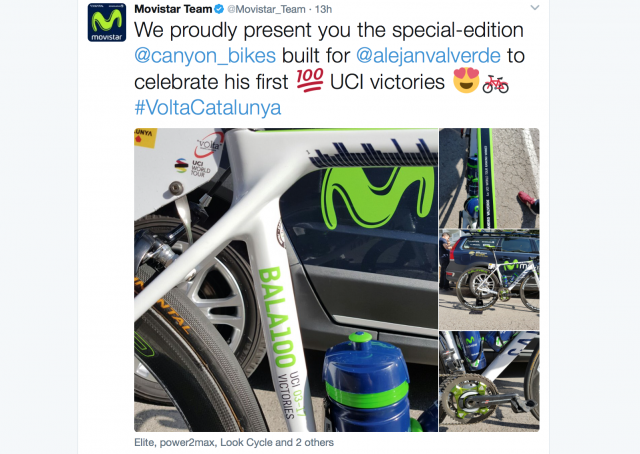
Task: Click the blue verified badge icon
Action: click(219, 9)
